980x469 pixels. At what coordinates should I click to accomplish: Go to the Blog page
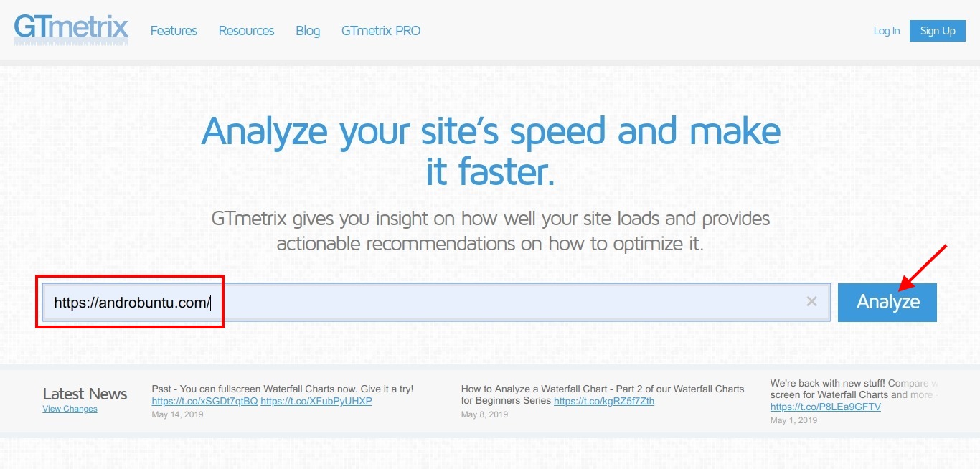click(308, 31)
